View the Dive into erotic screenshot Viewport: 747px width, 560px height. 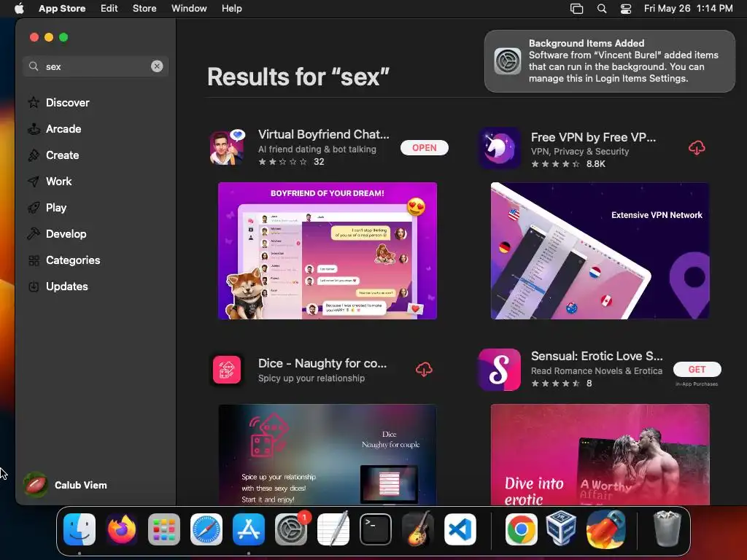600,454
